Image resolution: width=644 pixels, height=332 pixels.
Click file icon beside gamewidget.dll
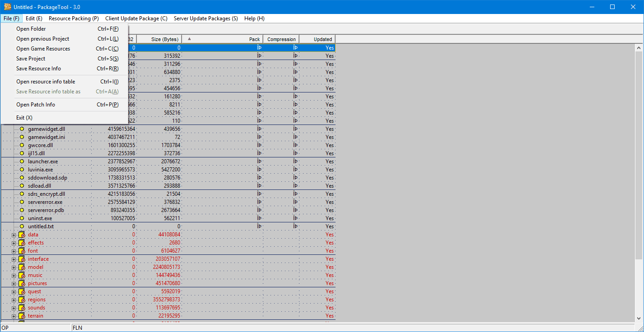click(22, 129)
